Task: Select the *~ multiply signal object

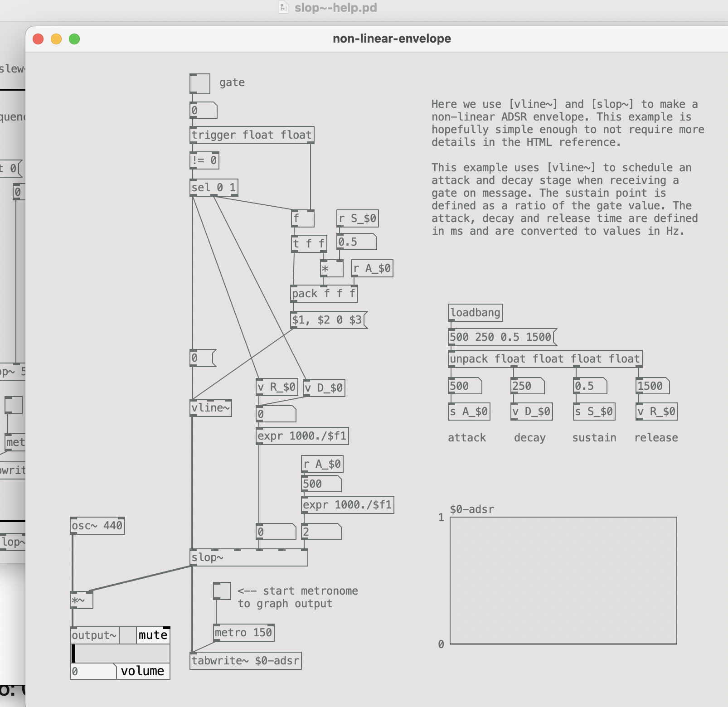Action: pyautogui.click(x=82, y=600)
